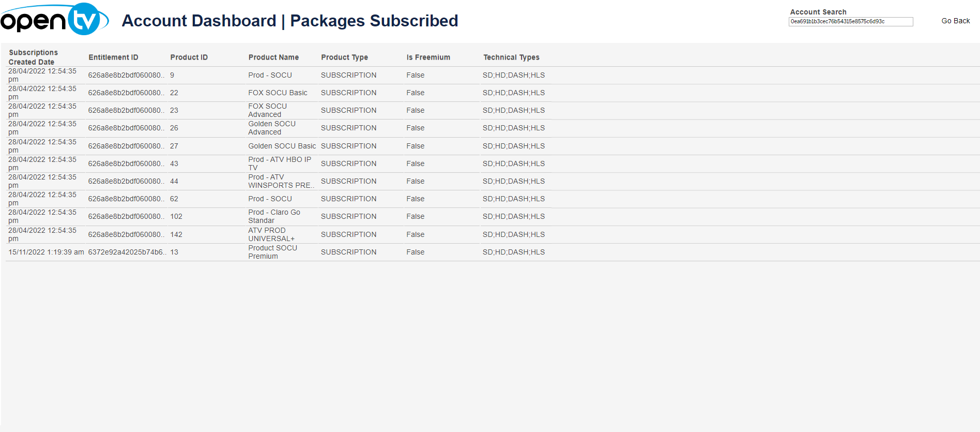Select the Prod - ATV WINSPORTS PRE row
Screen dimensions: 980x432
(x=281, y=182)
